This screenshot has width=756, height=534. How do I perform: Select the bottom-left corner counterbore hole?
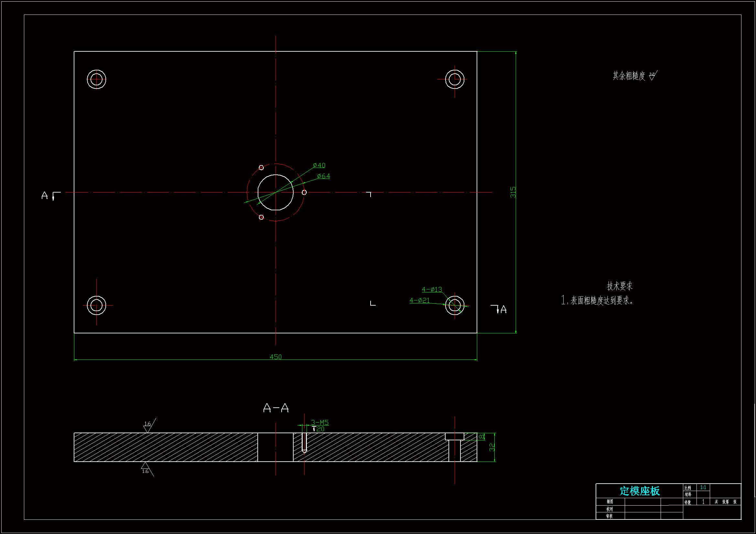pos(96,305)
